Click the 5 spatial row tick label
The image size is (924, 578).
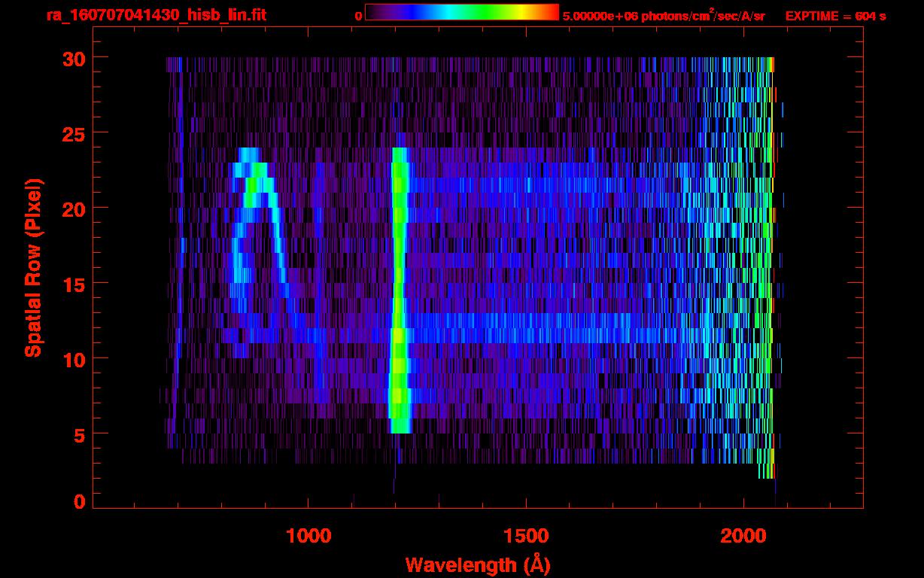coord(79,434)
